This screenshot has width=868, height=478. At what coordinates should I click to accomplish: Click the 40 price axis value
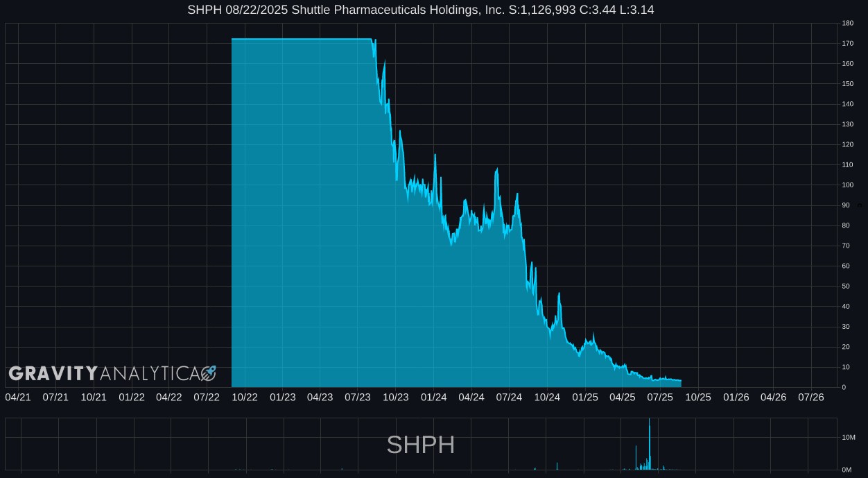[845, 307]
